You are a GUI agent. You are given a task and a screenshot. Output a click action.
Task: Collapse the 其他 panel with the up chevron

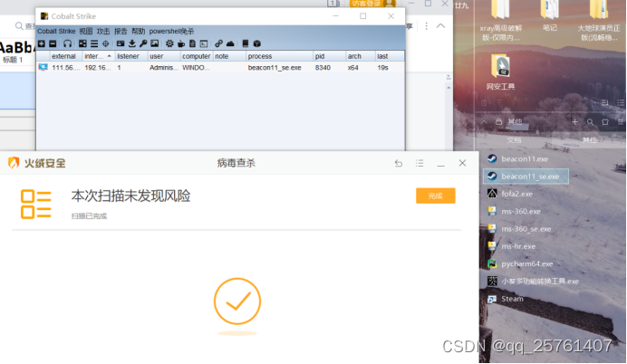(x=484, y=122)
